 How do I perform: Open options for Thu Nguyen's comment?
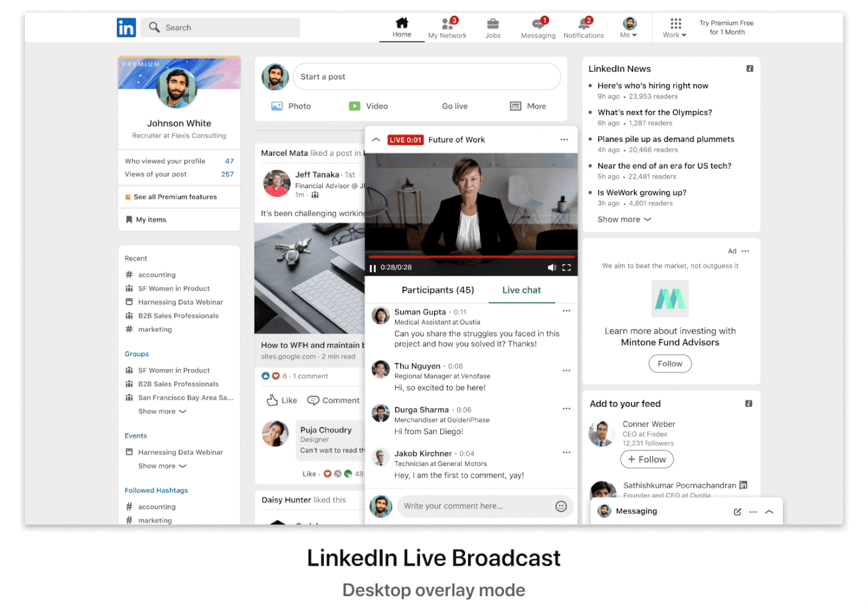(x=567, y=370)
